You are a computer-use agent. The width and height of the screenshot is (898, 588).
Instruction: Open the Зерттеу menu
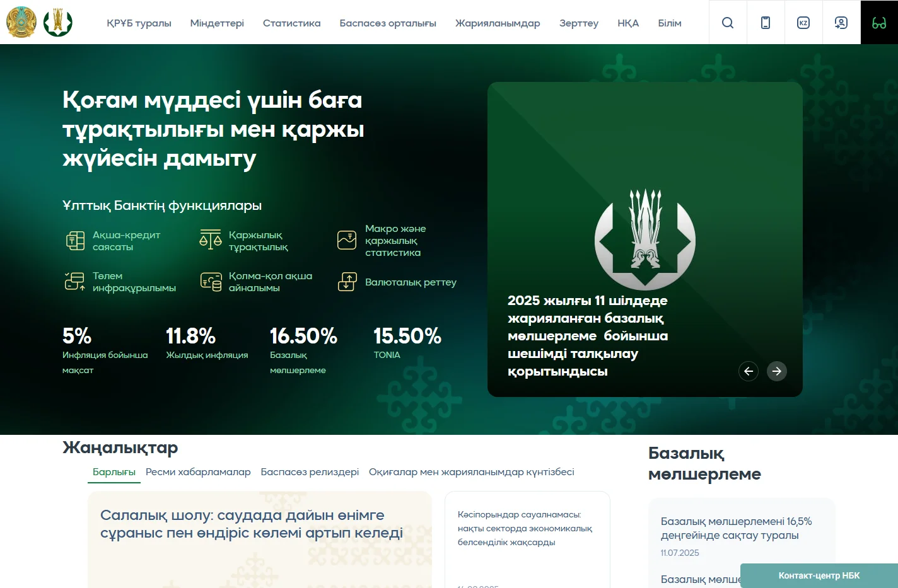(x=579, y=23)
